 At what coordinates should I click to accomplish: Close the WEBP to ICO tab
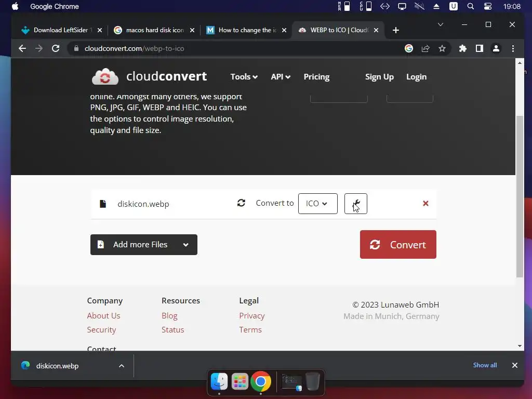(376, 30)
